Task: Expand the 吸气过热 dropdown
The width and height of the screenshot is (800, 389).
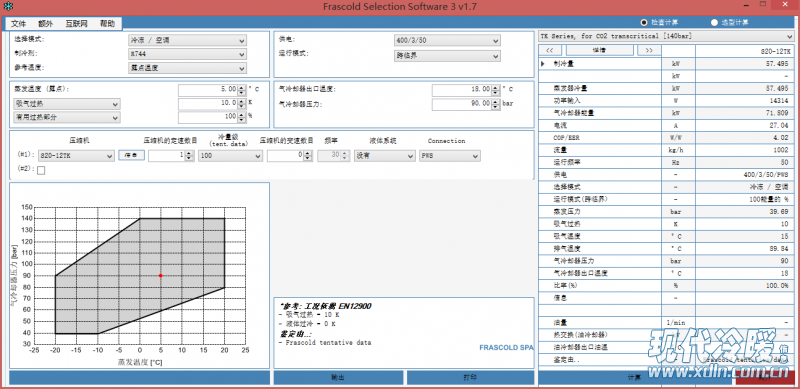Action: point(67,104)
